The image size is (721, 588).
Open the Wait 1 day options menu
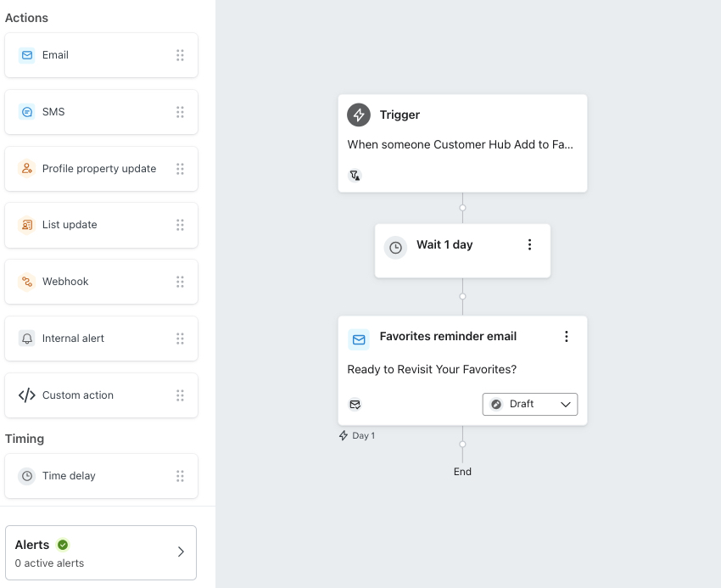click(x=529, y=245)
